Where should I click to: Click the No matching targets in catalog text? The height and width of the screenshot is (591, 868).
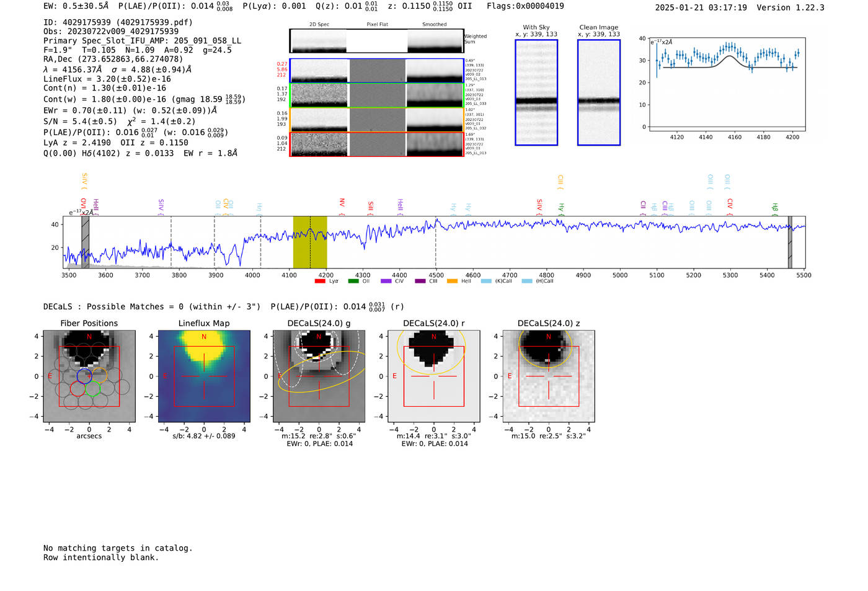(118, 548)
